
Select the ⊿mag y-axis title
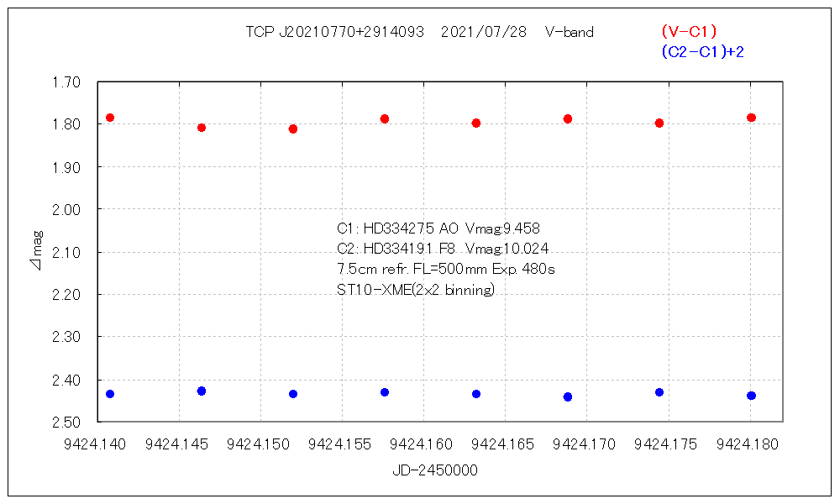[x=35, y=252]
